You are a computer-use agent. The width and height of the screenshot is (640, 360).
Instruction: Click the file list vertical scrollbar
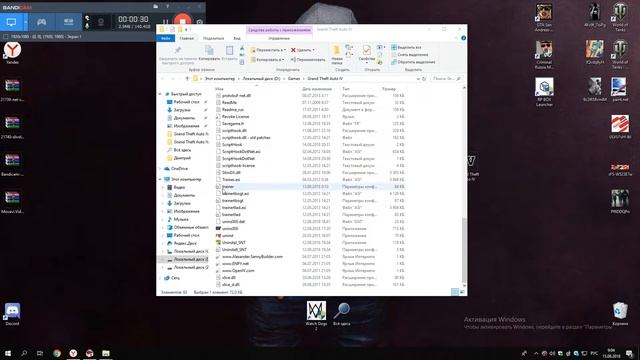tap(464, 250)
